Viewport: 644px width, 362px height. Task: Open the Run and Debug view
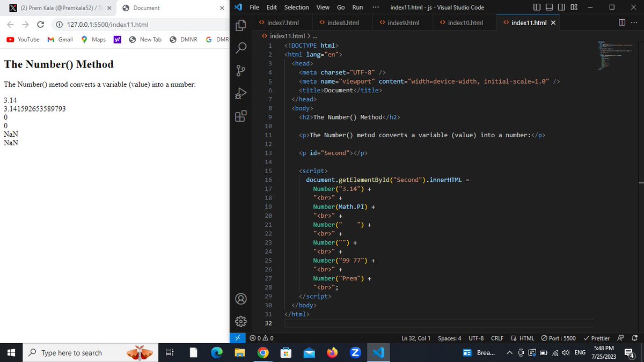click(241, 93)
